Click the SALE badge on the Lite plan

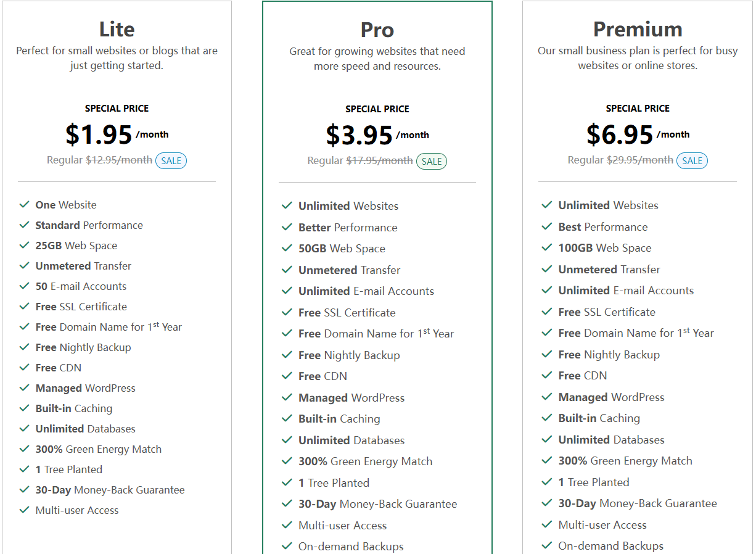point(171,161)
